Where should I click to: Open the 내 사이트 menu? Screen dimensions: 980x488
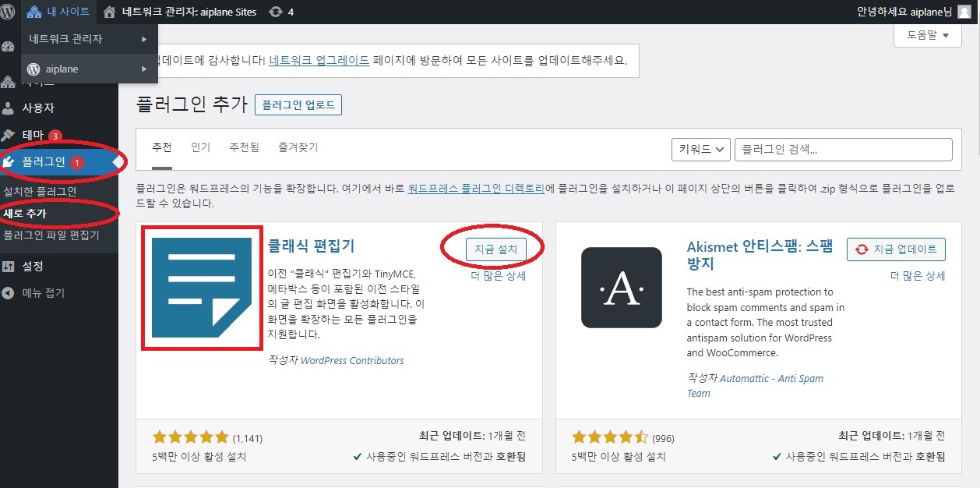pyautogui.click(x=58, y=12)
